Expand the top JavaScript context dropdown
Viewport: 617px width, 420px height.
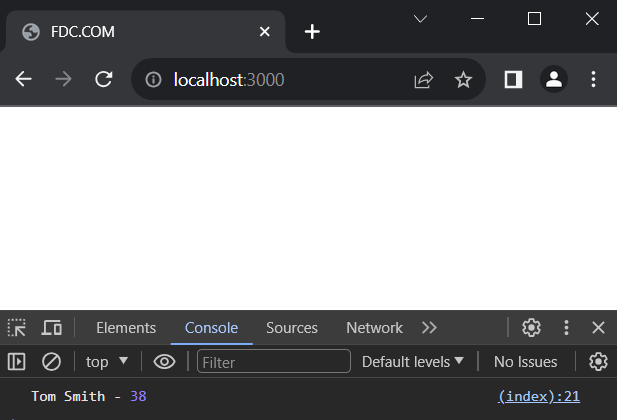click(x=107, y=361)
